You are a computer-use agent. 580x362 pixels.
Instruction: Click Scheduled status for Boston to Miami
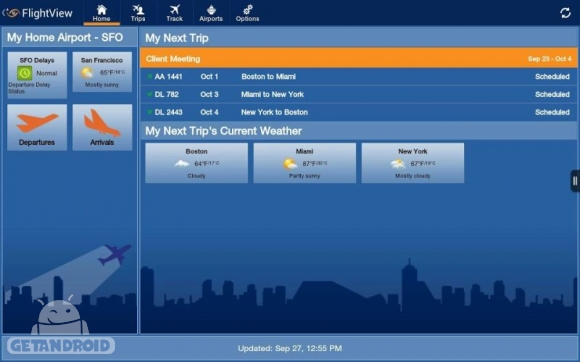552,77
